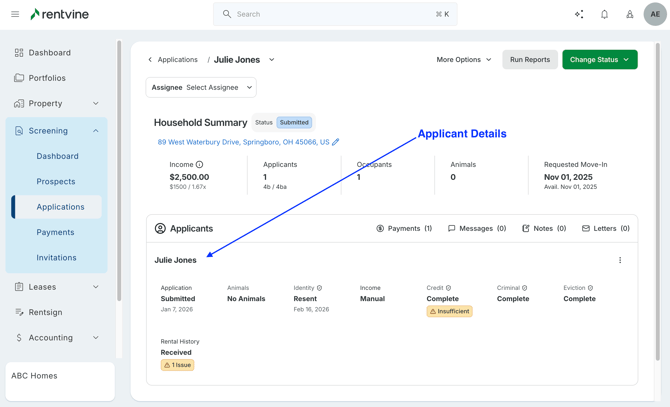670x407 pixels.
Task: Click the Income info icon
Action: coord(199,165)
